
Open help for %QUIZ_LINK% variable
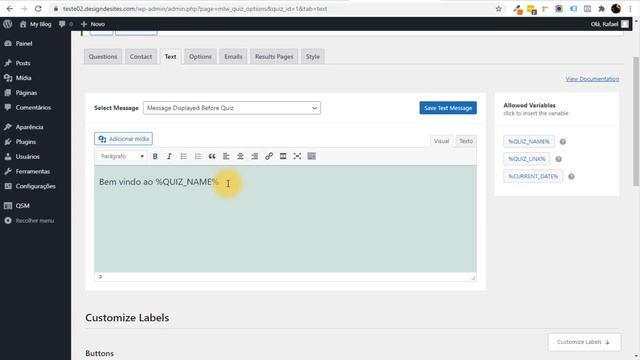coord(559,159)
